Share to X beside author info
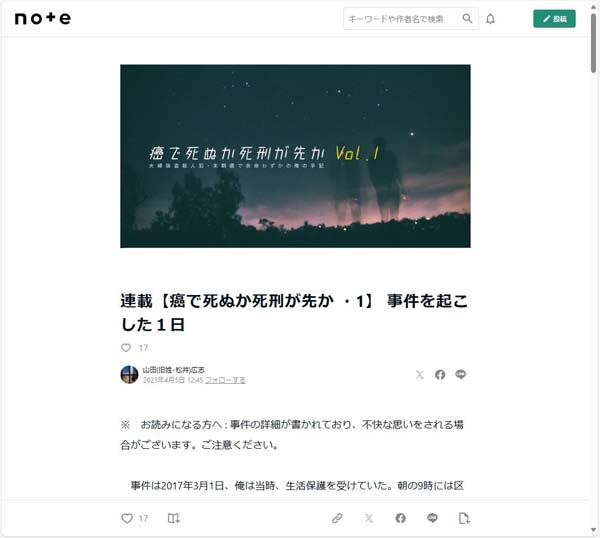Screen dimensions: 600x538 point(420,375)
